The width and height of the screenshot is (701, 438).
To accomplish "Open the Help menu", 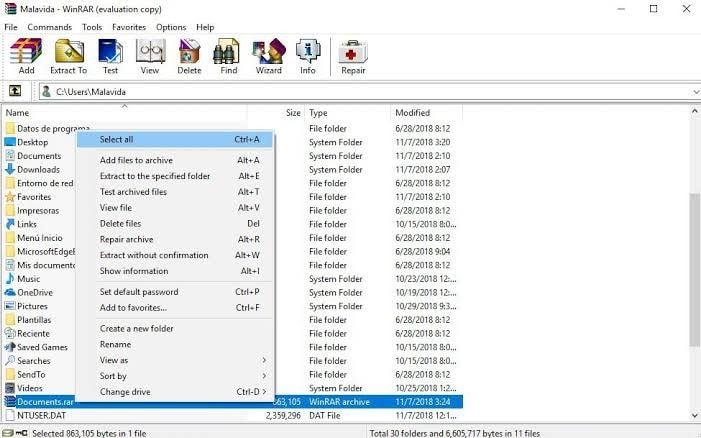I will [205, 27].
